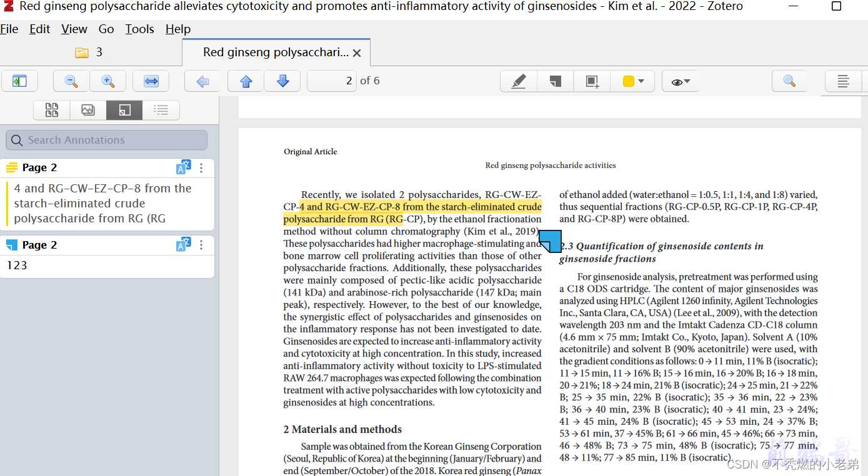This screenshot has width=868, height=476.
Task: Open more options for note annotation
Action: (x=201, y=245)
